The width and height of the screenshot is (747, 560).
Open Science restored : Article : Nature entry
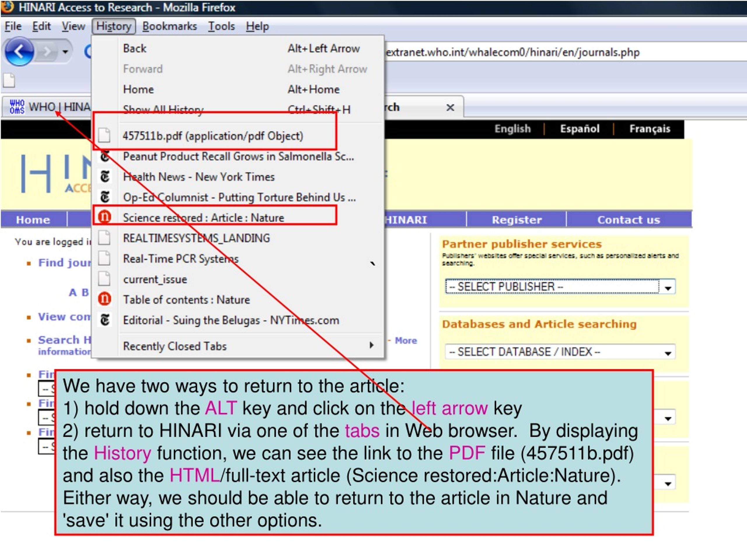pyautogui.click(x=238, y=218)
